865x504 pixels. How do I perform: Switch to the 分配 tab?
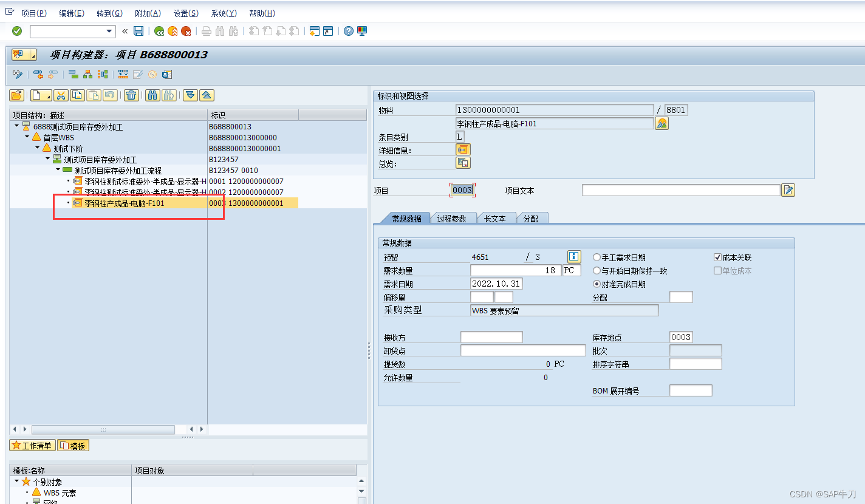(x=531, y=219)
